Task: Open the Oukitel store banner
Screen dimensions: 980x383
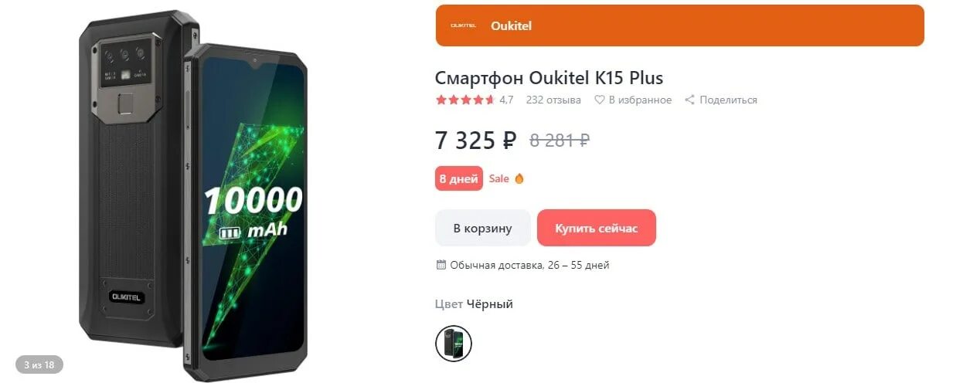Action: [x=680, y=25]
